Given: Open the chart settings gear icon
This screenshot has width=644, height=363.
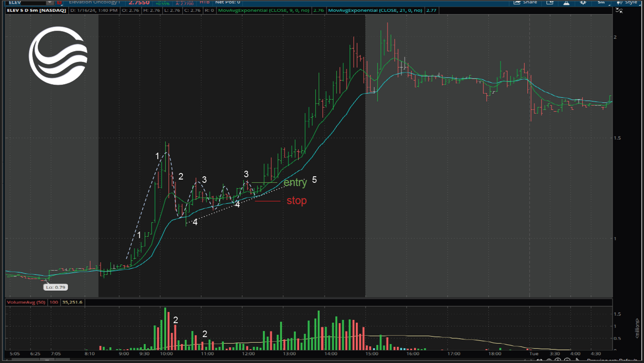Looking at the screenshot, I should point(582,3).
